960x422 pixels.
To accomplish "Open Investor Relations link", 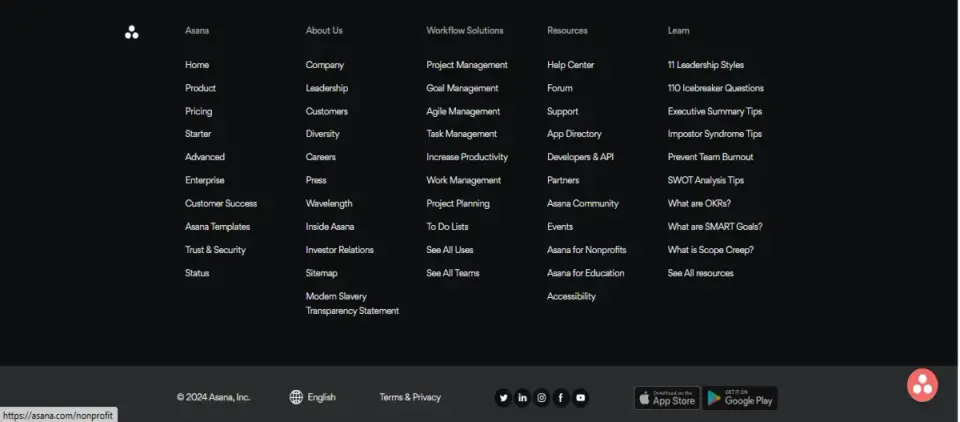I will click(340, 250).
